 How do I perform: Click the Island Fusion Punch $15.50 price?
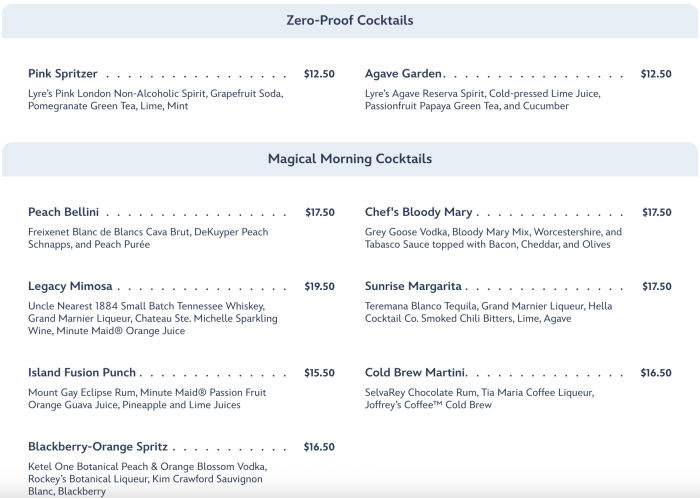319,373
